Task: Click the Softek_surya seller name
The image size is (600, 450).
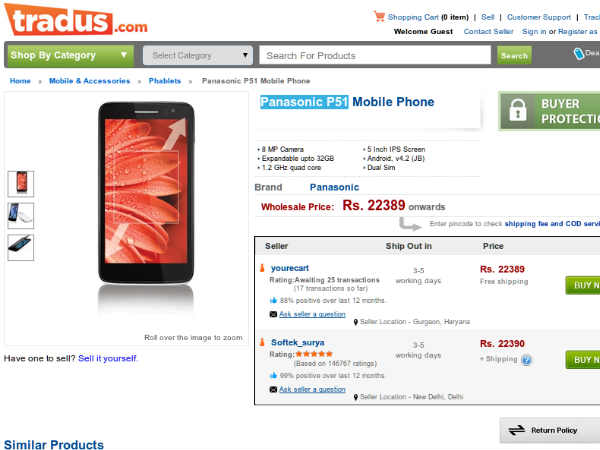Action: pyautogui.click(x=299, y=342)
